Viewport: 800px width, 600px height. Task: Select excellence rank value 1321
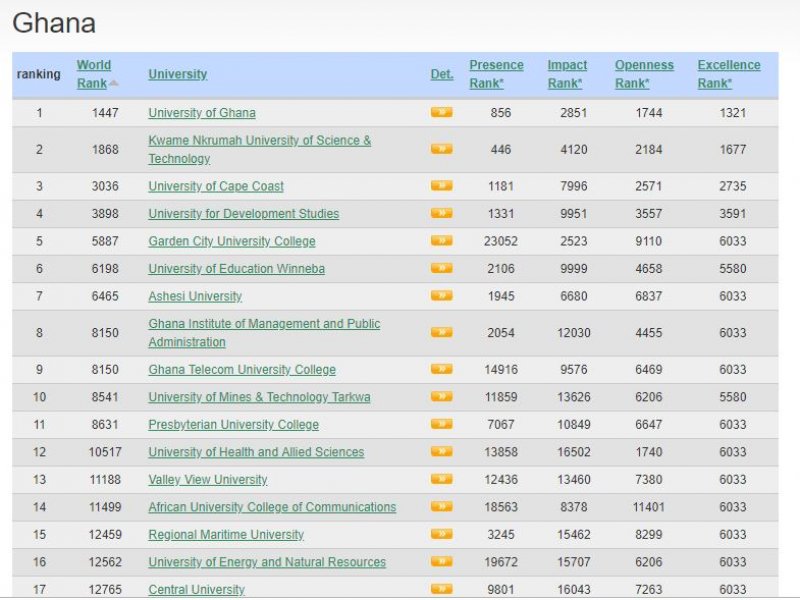733,113
